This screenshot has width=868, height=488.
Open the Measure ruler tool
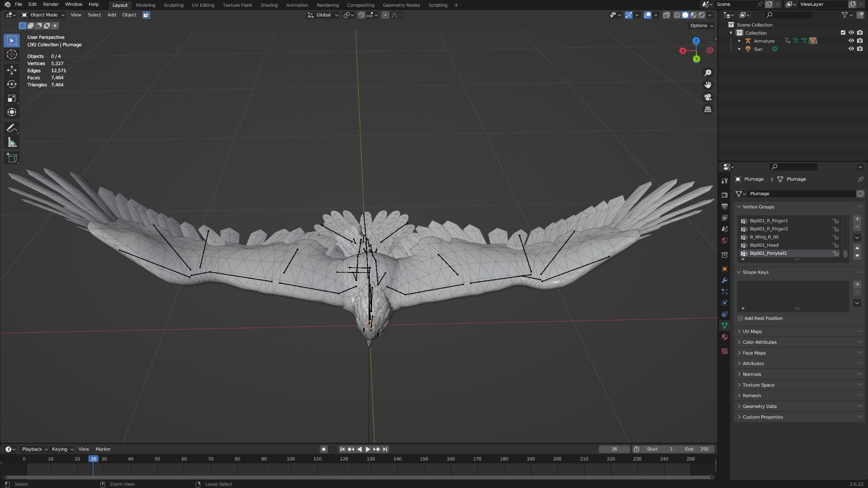tap(12, 143)
